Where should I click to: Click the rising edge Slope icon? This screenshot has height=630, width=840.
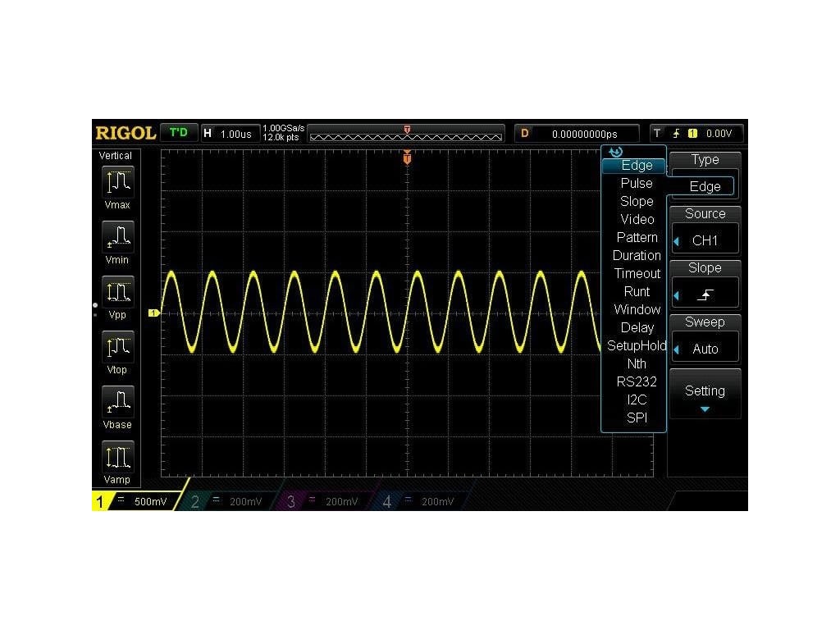point(705,294)
